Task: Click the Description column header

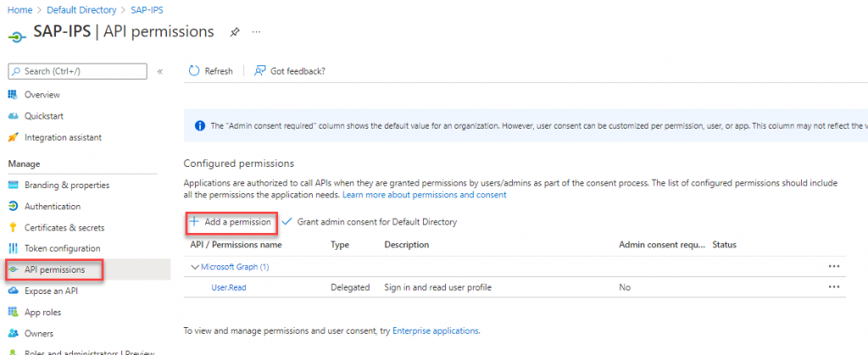Action: pyautogui.click(x=407, y=244)
